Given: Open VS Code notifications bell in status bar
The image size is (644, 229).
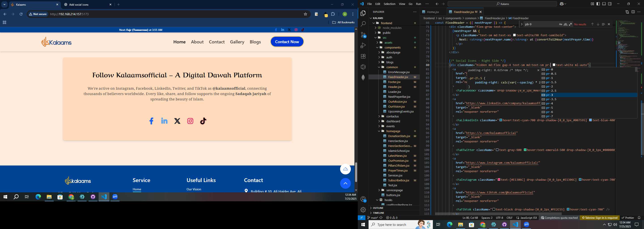Looking at the screenshot, I should point(639,218).
